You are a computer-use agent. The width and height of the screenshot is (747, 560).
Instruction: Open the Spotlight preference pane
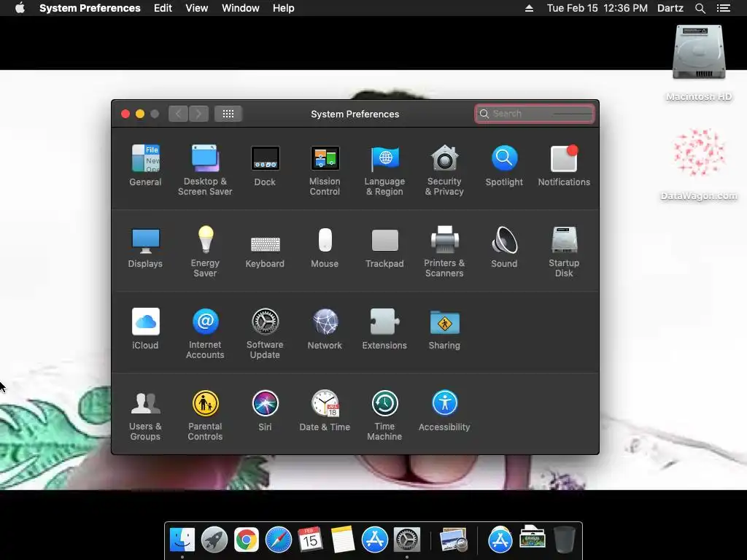[x=504, y=165]
